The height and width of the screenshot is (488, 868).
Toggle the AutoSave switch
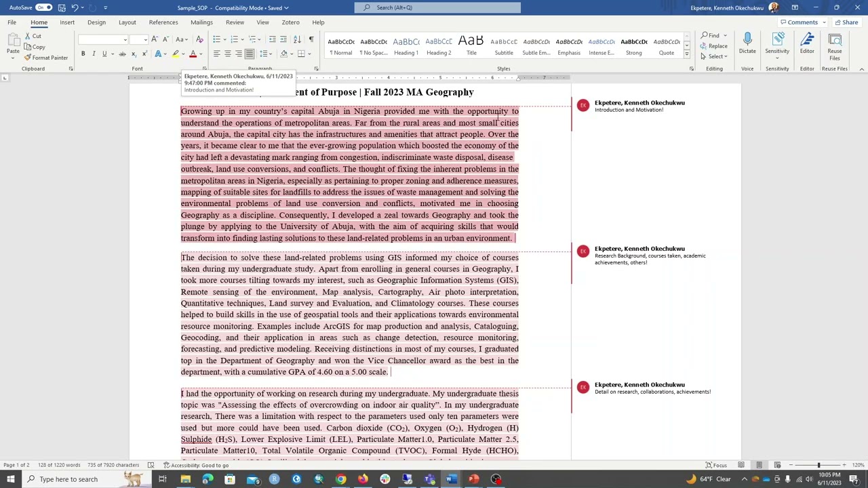pos(43,7)
